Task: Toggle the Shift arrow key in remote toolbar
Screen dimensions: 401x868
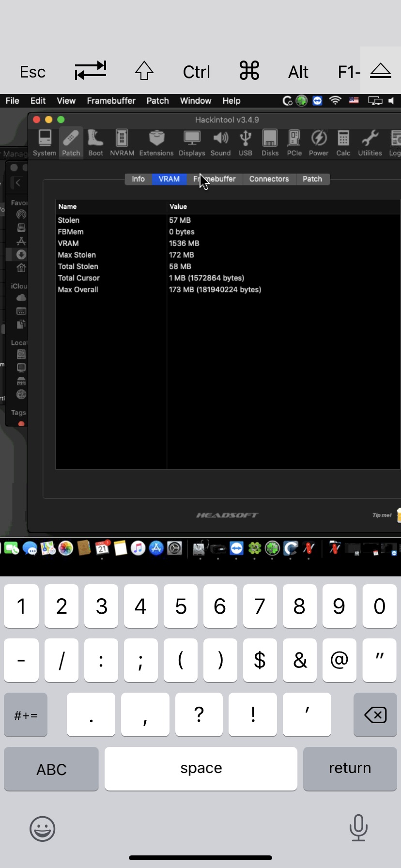Action: [x=144, y=71]
